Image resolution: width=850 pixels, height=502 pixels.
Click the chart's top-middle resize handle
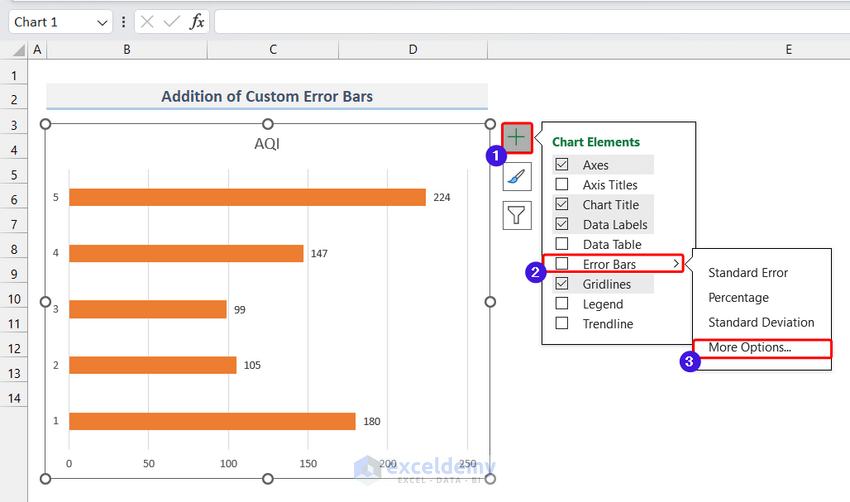point(268,124)
